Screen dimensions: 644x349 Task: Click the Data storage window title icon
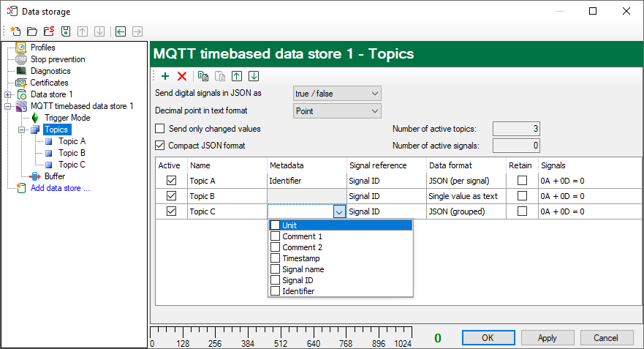[x=12, y=11]
